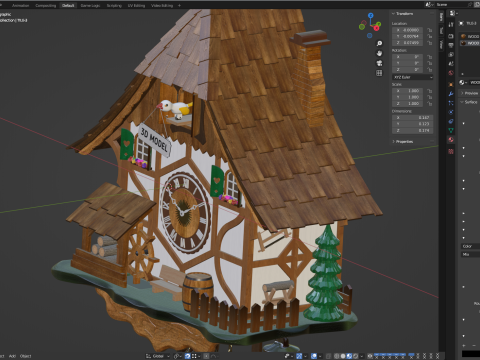Image resolution: width=480 pixels, height=360 pixels.
Task: Open the properties editor type dropdown
Action: [454, 13]
